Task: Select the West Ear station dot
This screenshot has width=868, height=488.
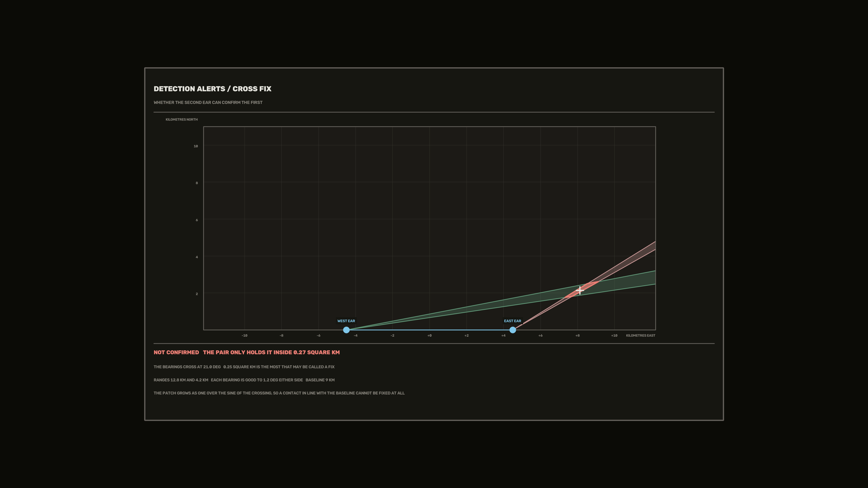Action: (346, 330)
